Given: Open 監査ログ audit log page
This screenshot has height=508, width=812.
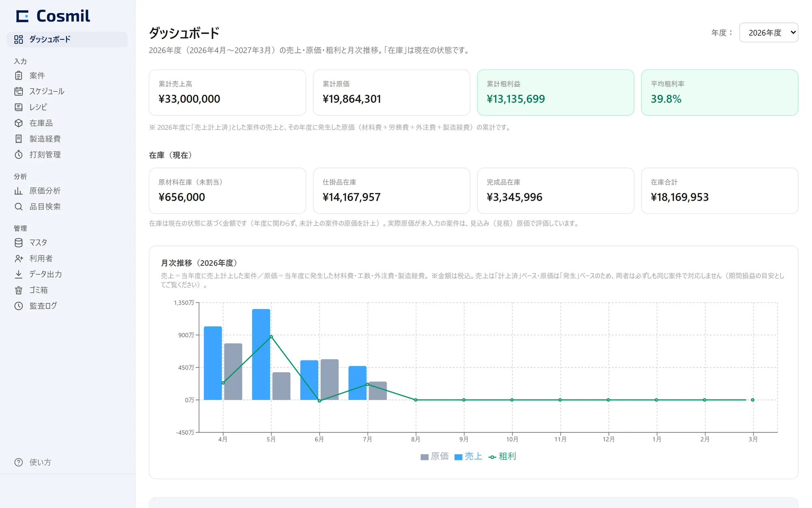Looking at the screenshot, I should (67, 306).
